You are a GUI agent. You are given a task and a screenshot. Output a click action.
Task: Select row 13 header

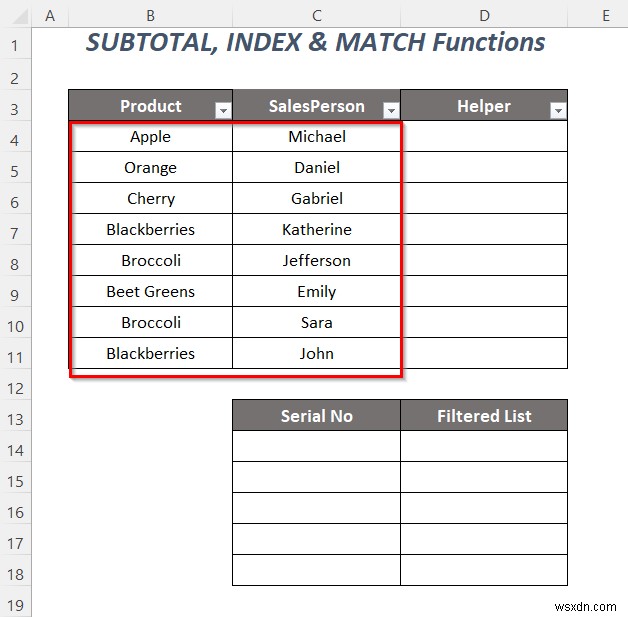tap(15, 416)
